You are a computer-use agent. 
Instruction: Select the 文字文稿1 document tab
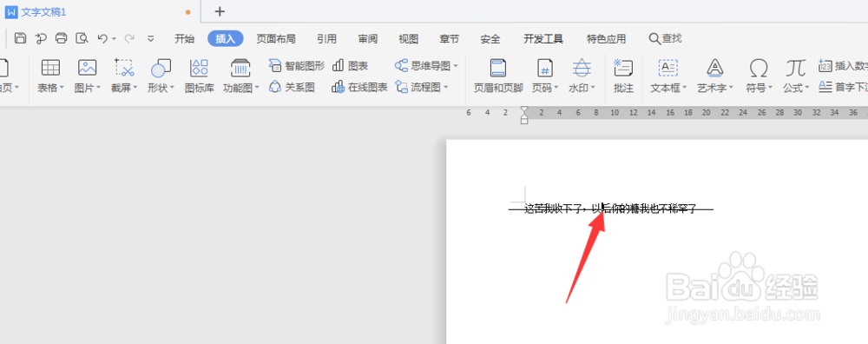coord(100,11)
